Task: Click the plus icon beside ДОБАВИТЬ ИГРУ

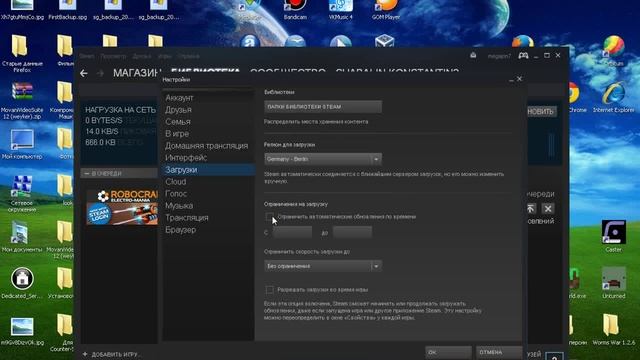Action: click(x=85, y=354)
